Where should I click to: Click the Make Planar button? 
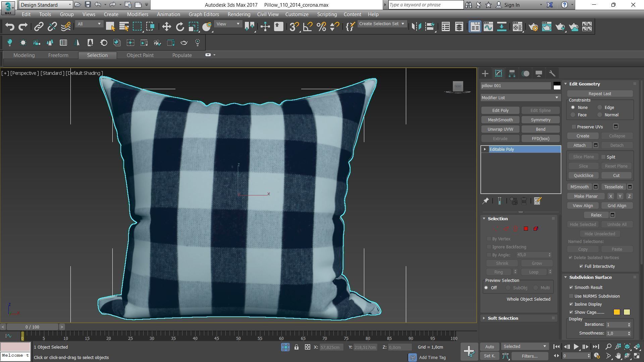point(586,196)
